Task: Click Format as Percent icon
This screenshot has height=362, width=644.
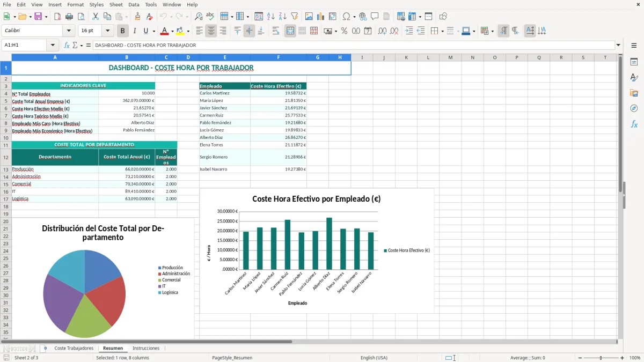Action: [344, 31]
